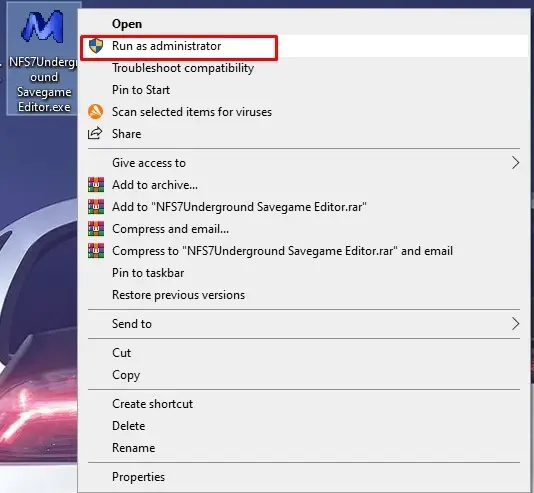Click the orange antivirus scan icon

pyautogui.click(x=96, y=112)
